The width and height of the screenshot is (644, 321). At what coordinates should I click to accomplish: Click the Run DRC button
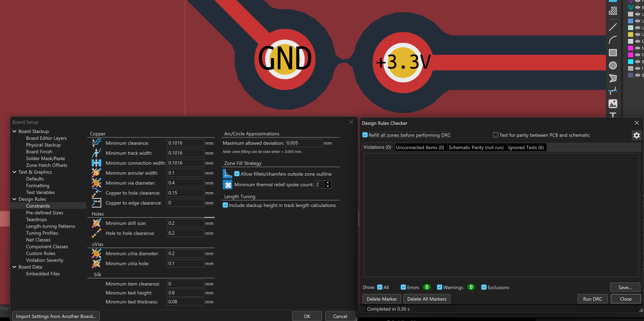(593, 299)
